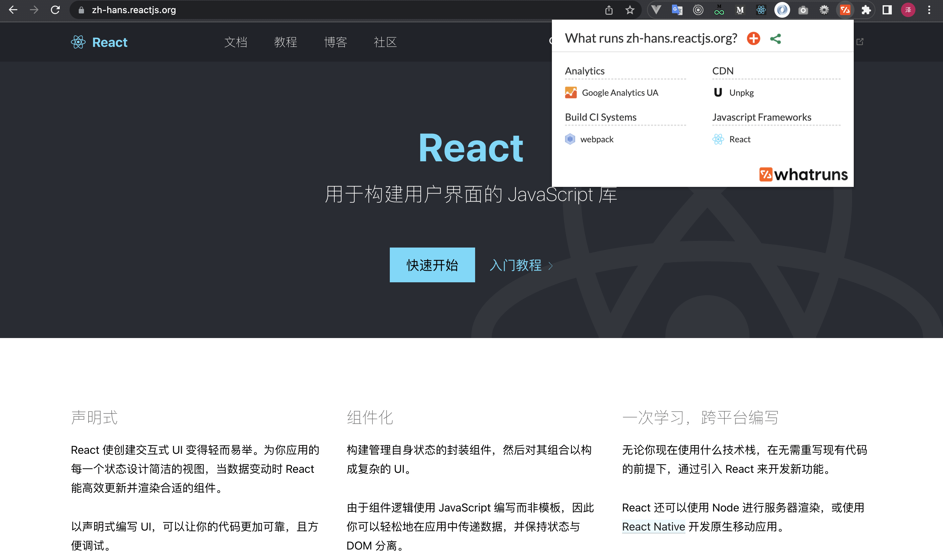943x560 pixels.
Task: Click the green share icon in WhatRuns popup
Action: tap(775, 38)
